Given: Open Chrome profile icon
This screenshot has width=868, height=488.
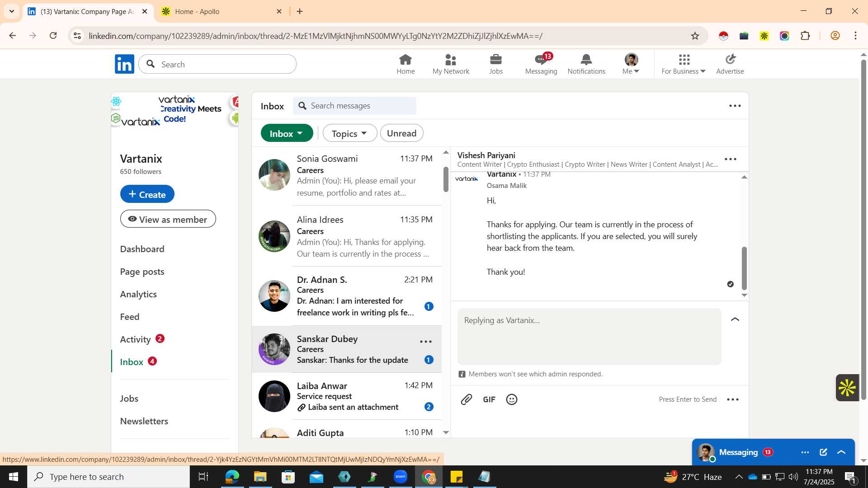Looking at the screenshot, I should (835, 36).
